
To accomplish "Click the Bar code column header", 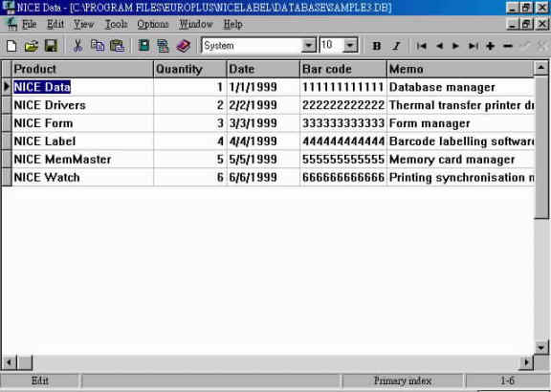I will point(343,69).
